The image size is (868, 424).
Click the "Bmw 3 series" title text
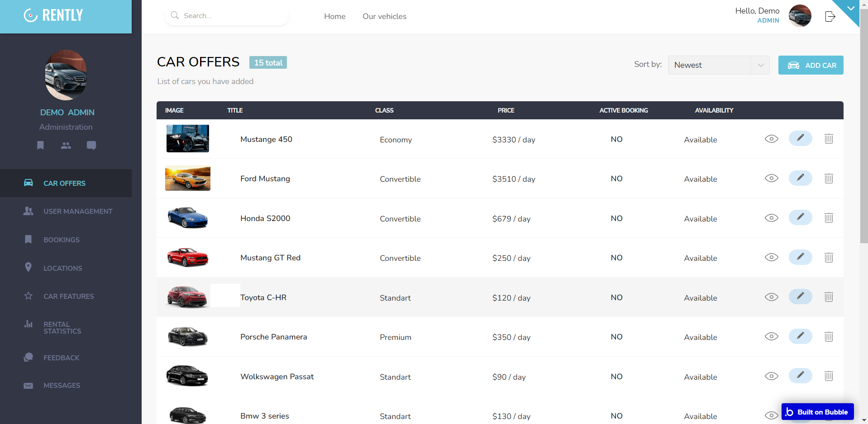point(265,416)
